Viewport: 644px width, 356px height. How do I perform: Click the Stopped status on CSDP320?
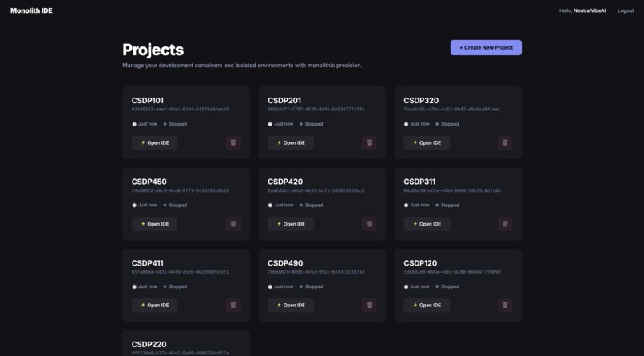click(447, 124)
